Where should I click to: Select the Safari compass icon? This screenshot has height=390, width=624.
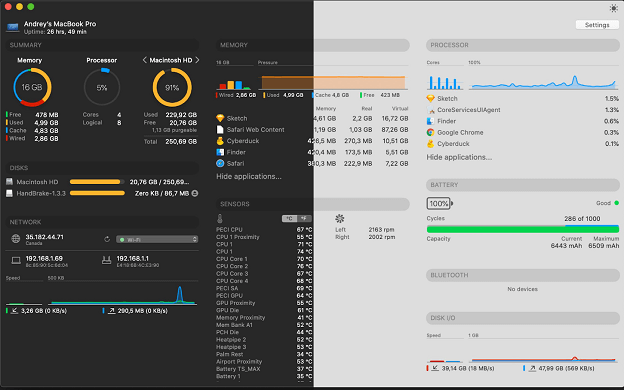(x=220, y=163)
